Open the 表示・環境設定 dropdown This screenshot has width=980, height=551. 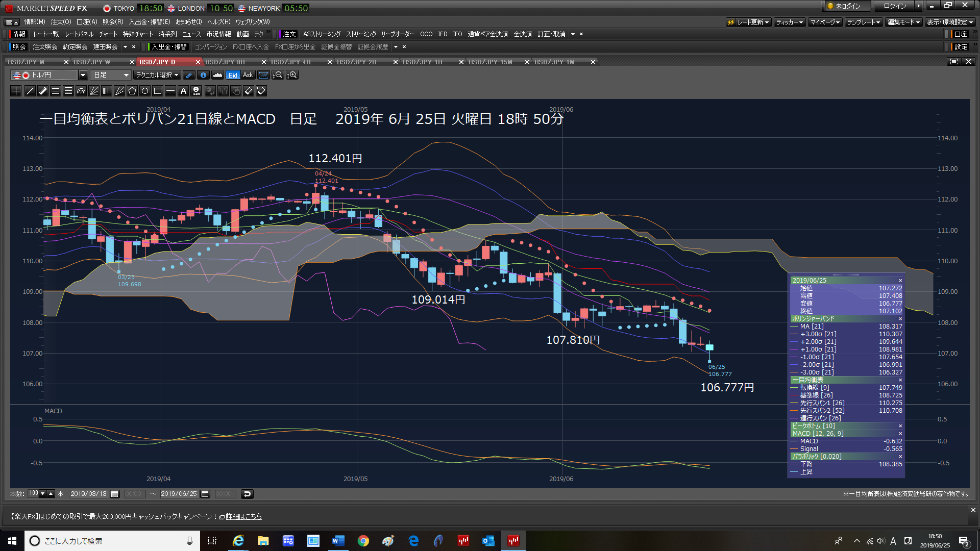950,22
